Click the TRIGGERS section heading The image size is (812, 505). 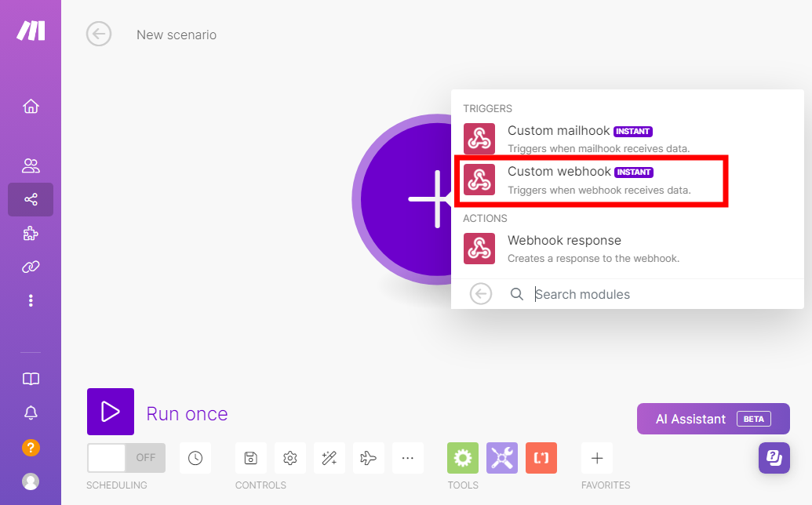pos(487,109)
